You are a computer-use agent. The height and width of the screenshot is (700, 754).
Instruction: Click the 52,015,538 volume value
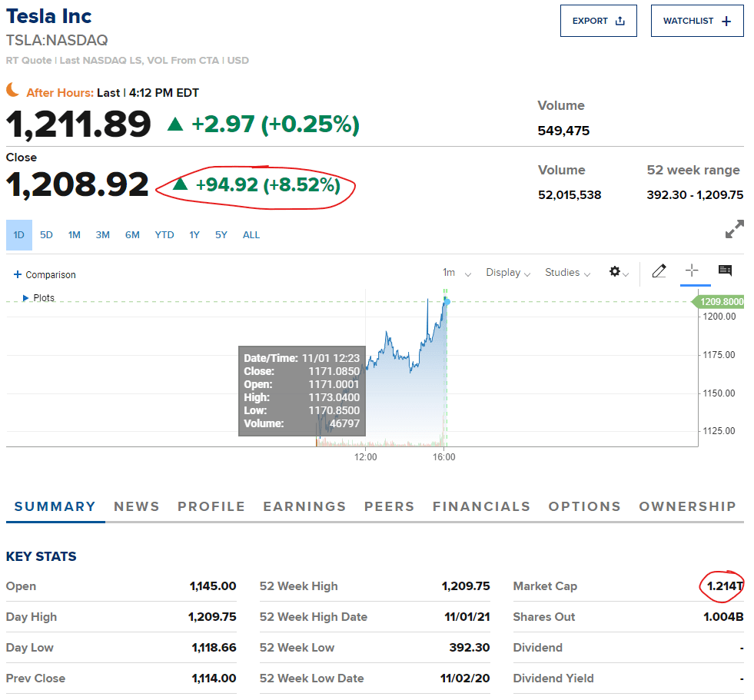[570, 194]
